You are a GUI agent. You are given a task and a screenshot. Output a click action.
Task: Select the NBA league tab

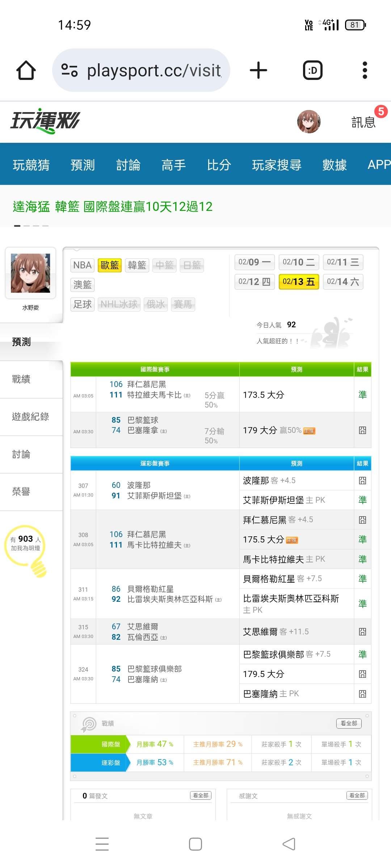pos(82,265)
